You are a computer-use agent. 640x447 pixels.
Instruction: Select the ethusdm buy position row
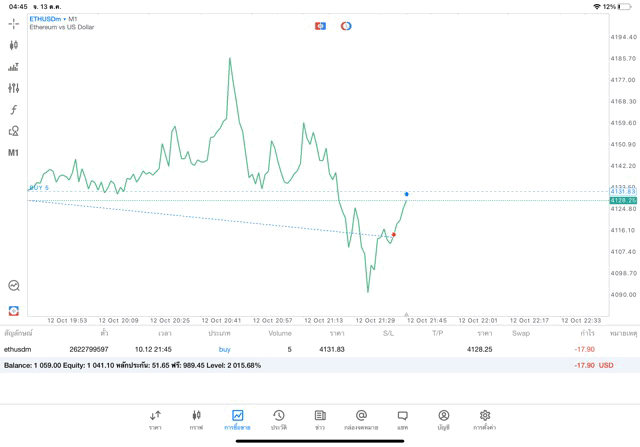[300, 349]
